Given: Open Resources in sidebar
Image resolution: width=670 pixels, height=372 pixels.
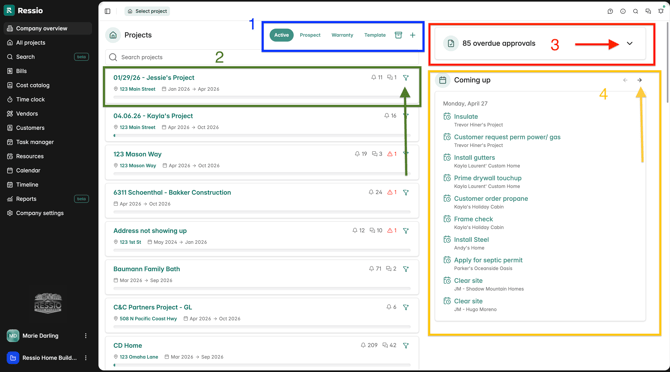Looking at the screenshot, I should tap(48, 156).
